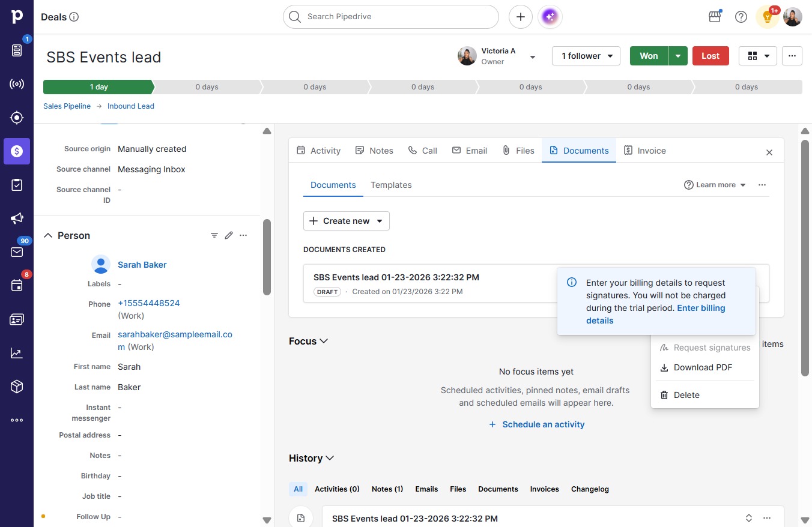Collapse the History section
Viewport: 812px width, 527px height.
[330, 458]
